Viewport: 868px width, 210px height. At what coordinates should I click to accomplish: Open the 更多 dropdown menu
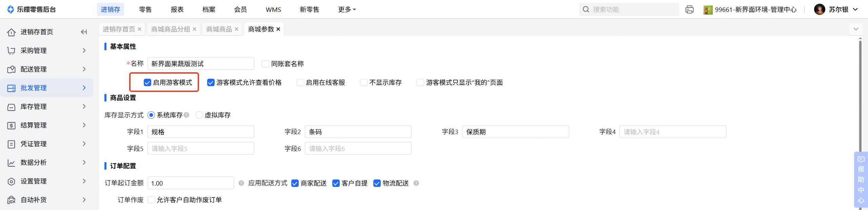click(x=347, y=9)
